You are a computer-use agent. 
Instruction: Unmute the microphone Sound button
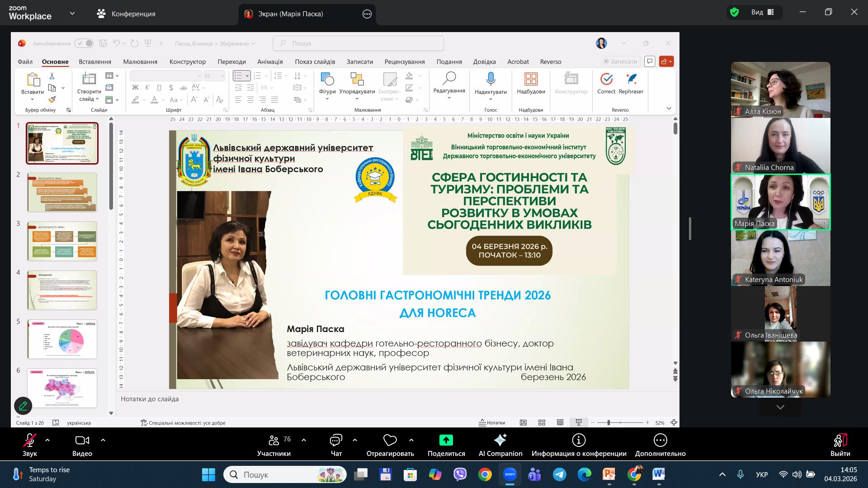(30, 441)
